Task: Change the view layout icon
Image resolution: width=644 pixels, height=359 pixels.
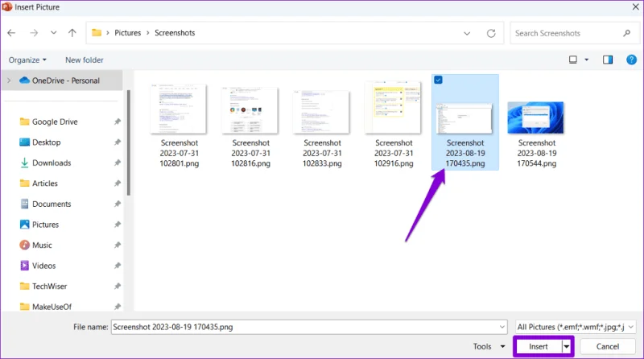Action: (x=573, y=60)
